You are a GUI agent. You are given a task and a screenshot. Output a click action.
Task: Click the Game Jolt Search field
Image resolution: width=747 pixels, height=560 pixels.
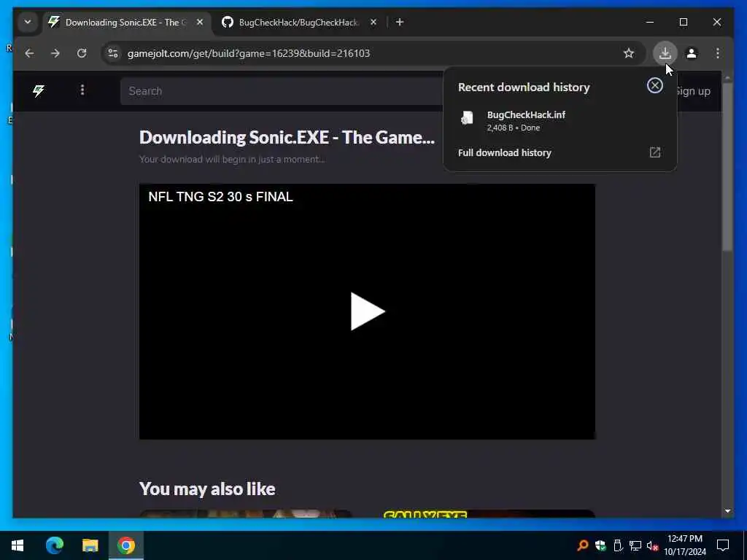click(281, 91)
